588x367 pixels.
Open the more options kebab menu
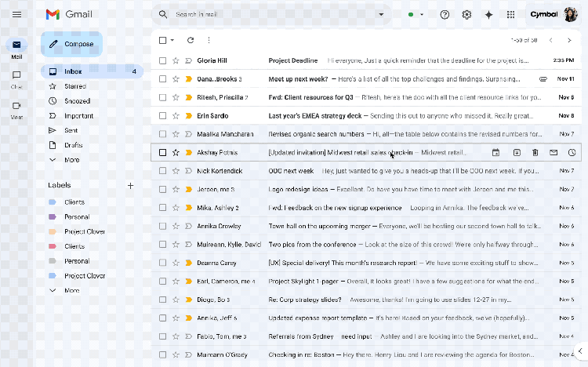coord(209,40)
